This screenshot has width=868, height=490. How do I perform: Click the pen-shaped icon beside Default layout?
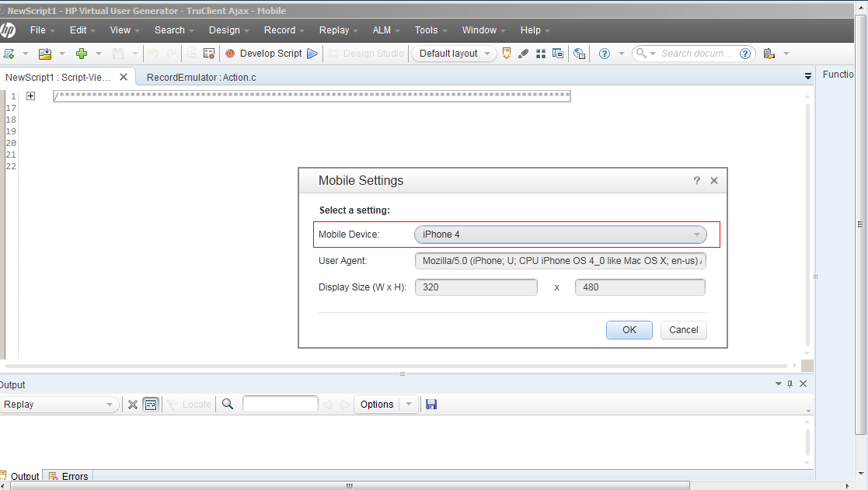tap(523, 54)
